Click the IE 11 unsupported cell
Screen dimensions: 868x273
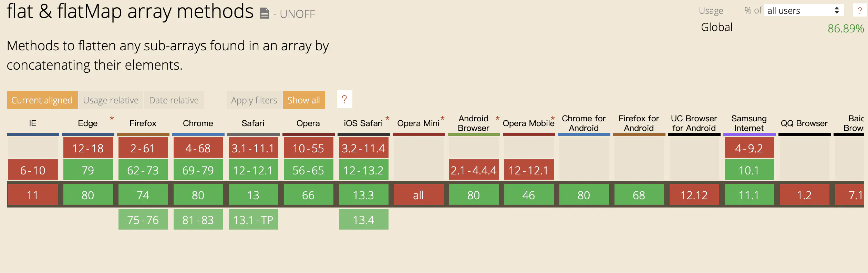click(33, 195)
